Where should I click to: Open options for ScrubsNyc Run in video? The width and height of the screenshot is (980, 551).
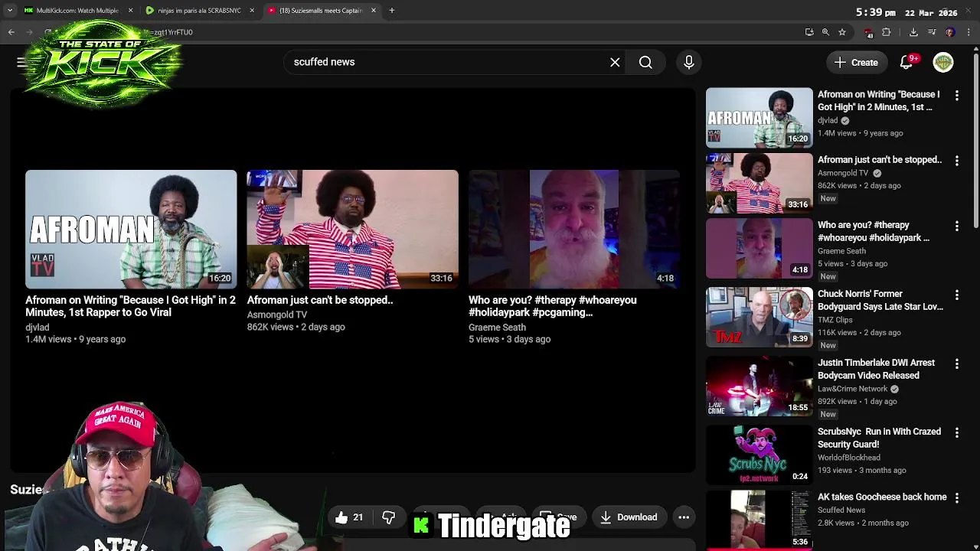(957, 432)
